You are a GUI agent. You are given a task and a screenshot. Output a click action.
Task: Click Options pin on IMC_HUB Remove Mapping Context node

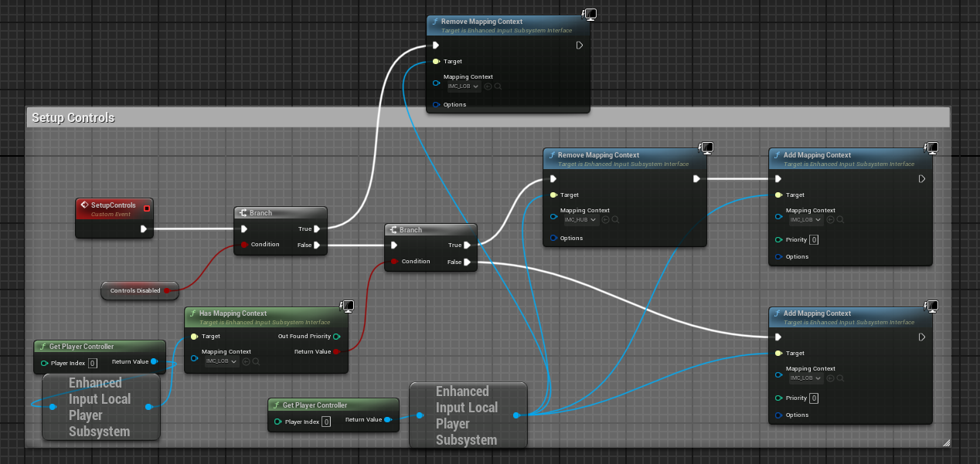coord(554,239)
